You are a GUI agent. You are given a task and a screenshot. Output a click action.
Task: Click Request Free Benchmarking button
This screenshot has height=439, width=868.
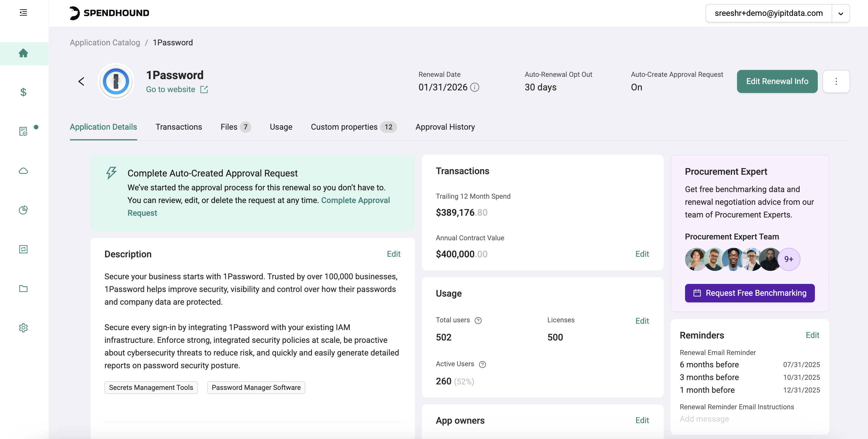pos(749,293)
